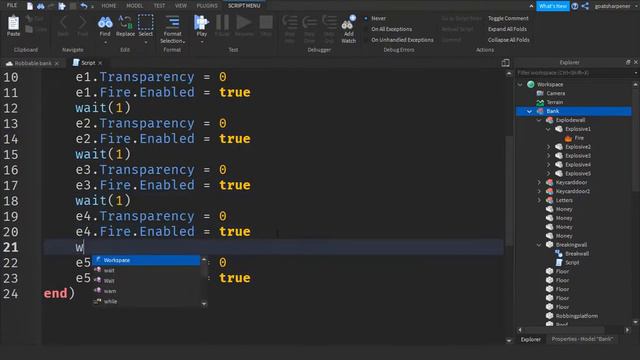Image resolution: width=640 pixels, height=360 pixels.
Task: Switch to the Properties panel tab
Action: [582, 339]
